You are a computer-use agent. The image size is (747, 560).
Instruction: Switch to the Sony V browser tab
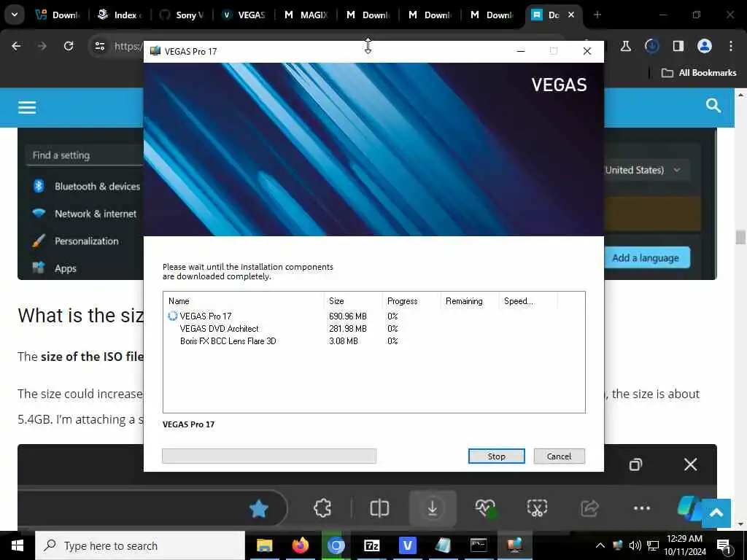(x=182, y=15)
